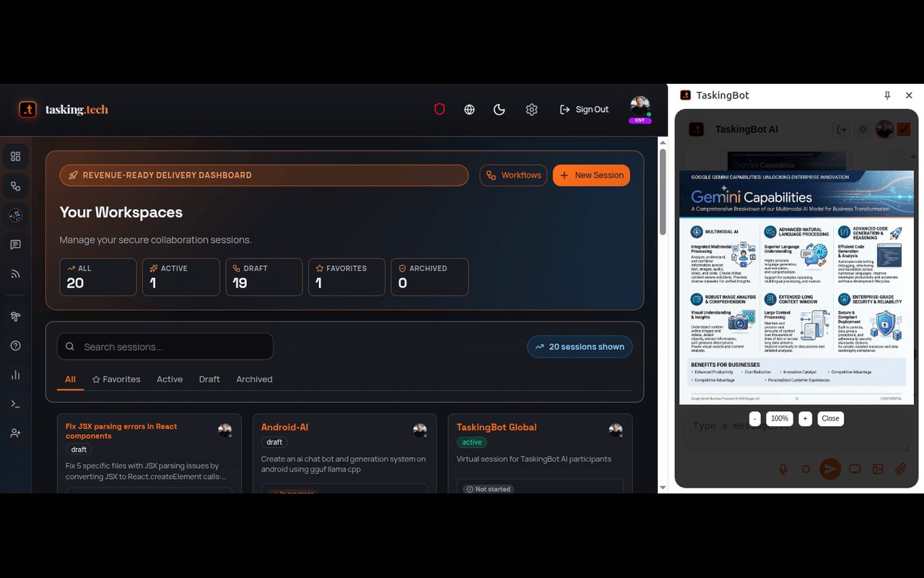Viewport: 924px width, 578px height.
Task: Switch to the Draft tab
Action: pos(209,379)
